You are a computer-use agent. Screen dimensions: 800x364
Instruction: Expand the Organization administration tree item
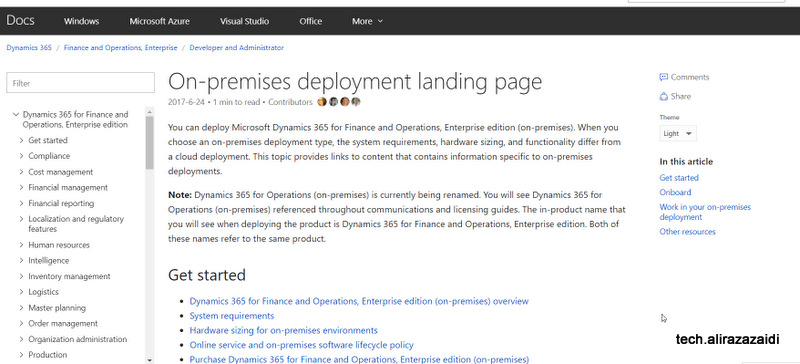click(21, 339)
